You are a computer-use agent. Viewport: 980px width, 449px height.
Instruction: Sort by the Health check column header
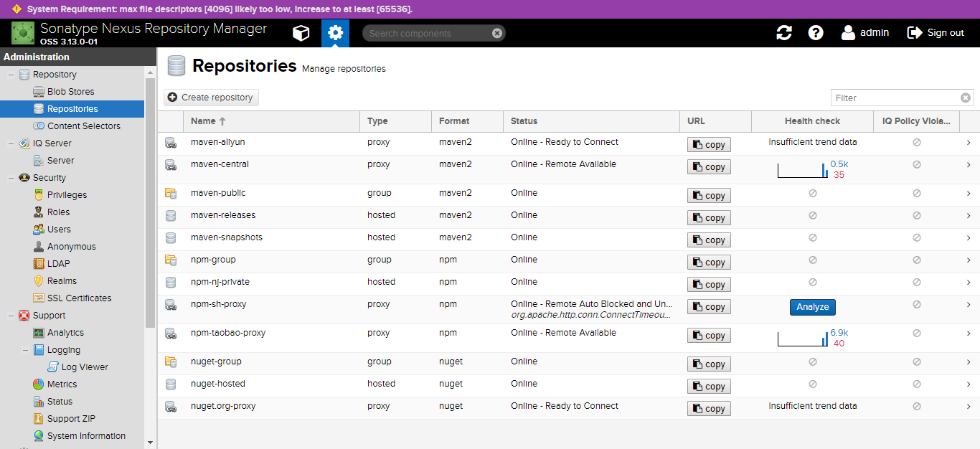(x=812, y=121)
